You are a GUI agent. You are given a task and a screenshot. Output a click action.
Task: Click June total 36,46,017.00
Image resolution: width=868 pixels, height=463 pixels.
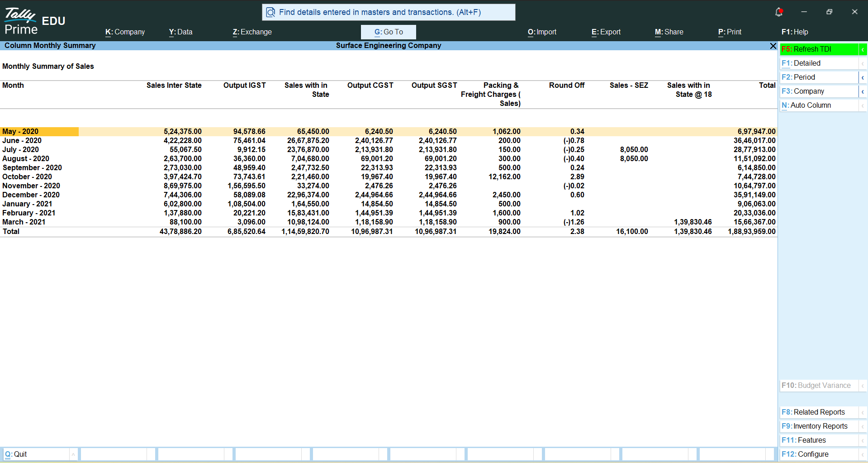pos(754,141)
